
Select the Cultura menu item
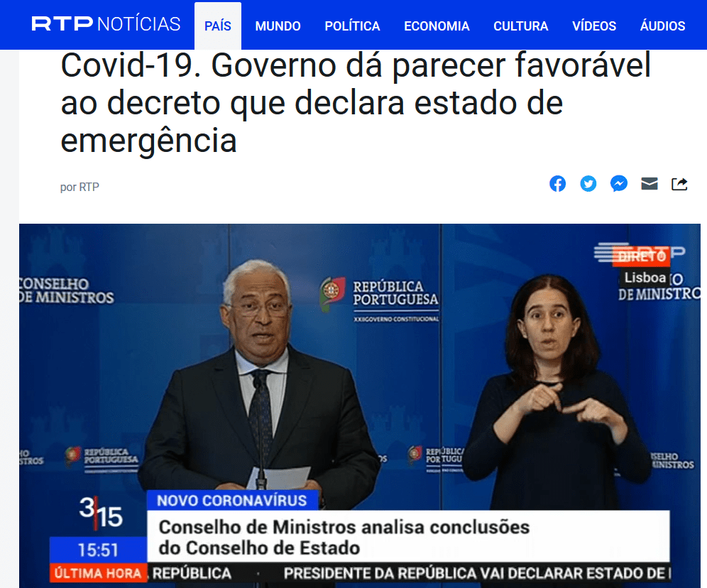click(521, 26)
